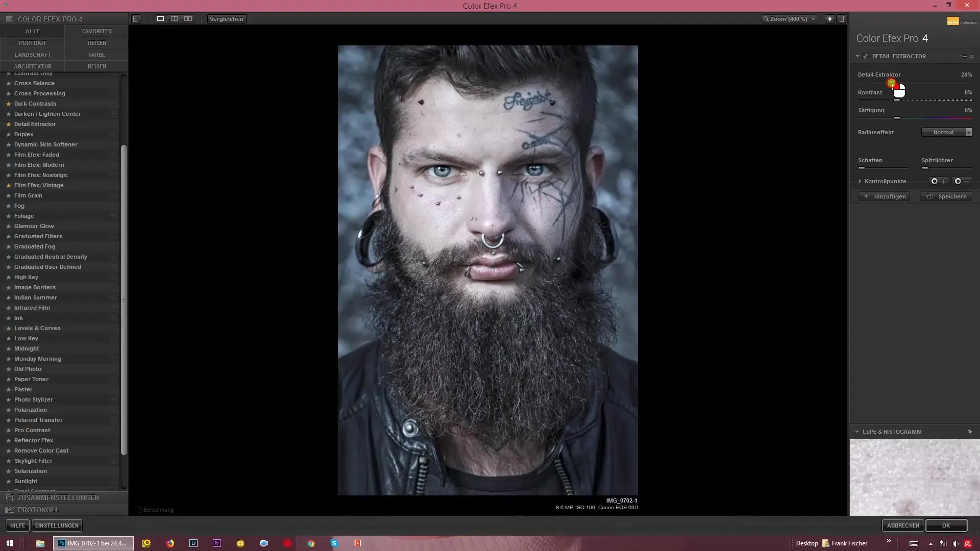Show hidden system tray icons

[930, 544]
